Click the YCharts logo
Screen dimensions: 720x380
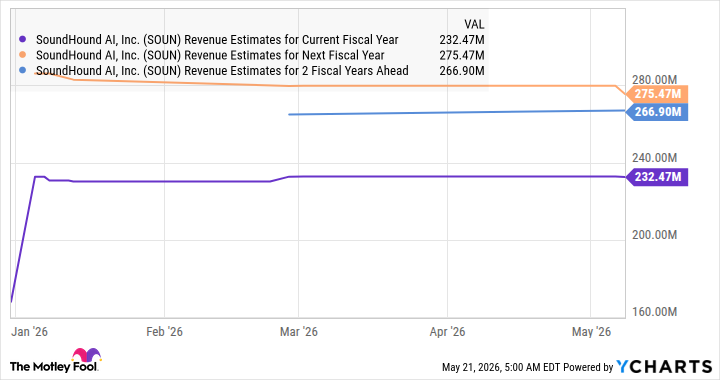click(664, 367)
